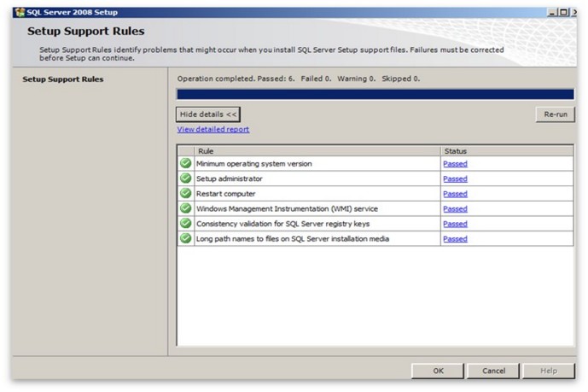Click the Re-run button

(556, 114)
